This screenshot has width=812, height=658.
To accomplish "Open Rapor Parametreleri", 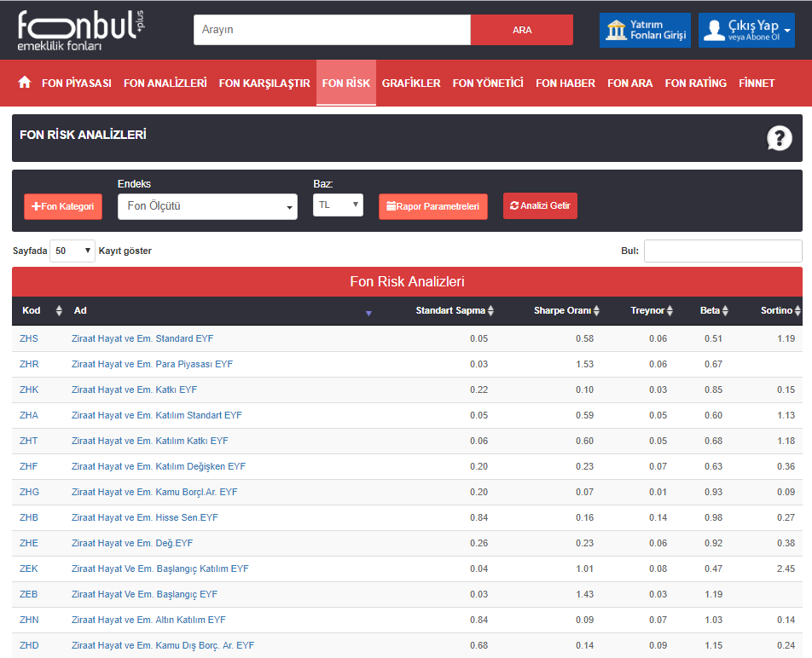I will point(433,206).
